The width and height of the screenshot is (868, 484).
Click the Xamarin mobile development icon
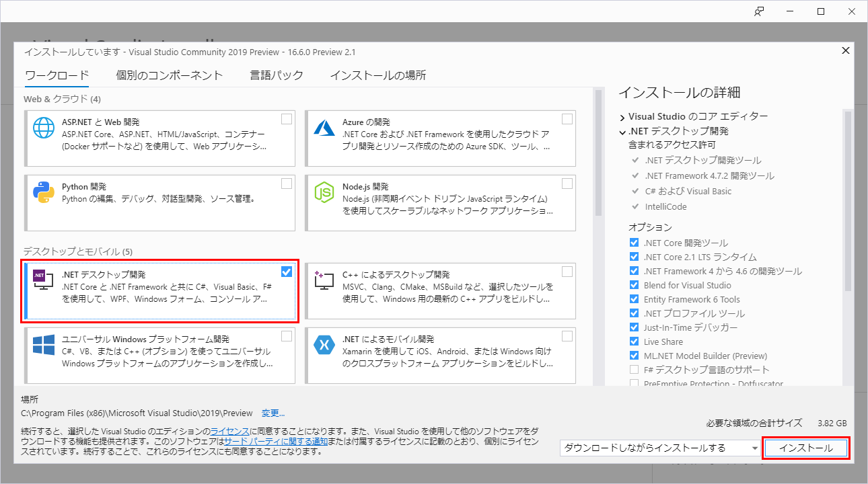324,345
